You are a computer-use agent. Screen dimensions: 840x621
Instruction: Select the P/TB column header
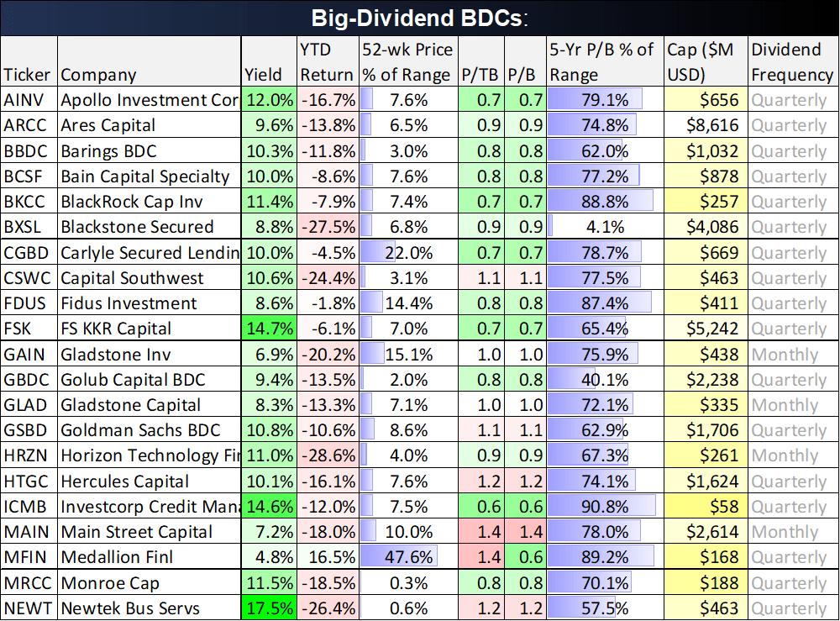pos(481,61)
